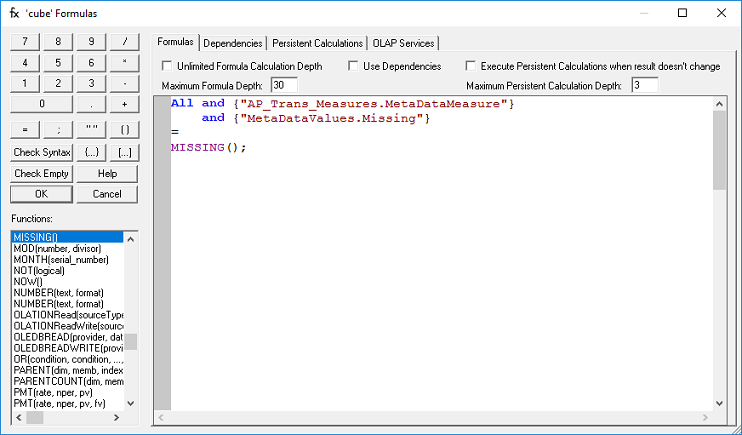Select OLATIONReadWrite function
Image resolution: width=742 pixels, height=435 pixels.
[x=68, y=326]
